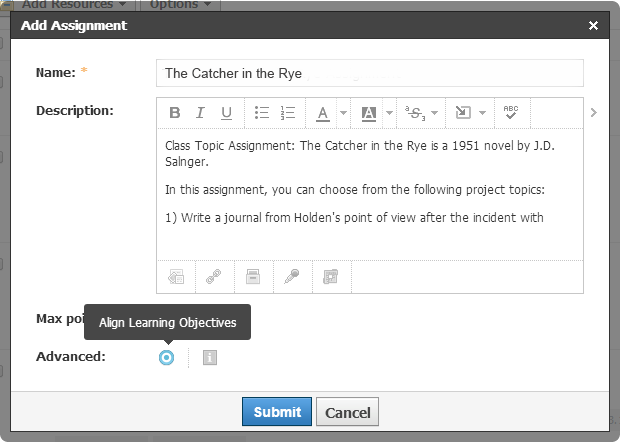The image size is (620, 442).
Task: Click the insert image/media icon
Action: point(175,275)
